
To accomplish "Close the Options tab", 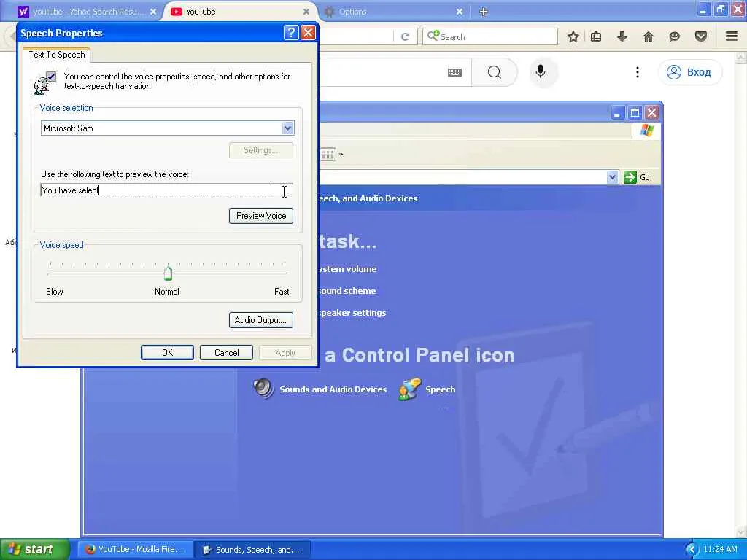I will tap(460, 12).
